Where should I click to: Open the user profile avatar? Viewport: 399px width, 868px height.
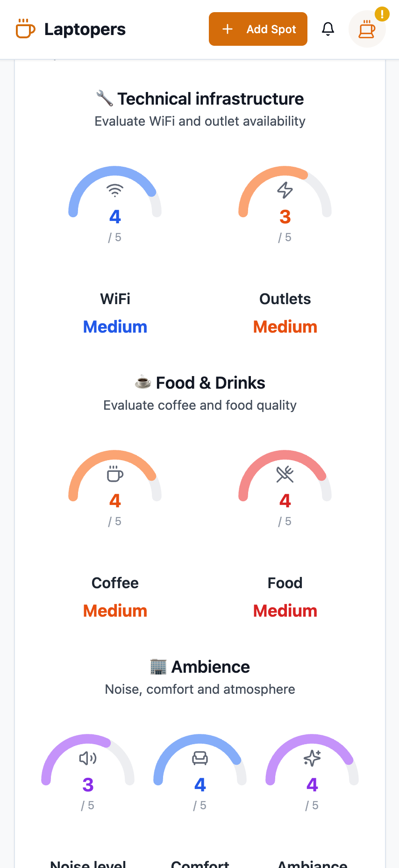pyautogui.click(x=367, y=29)
